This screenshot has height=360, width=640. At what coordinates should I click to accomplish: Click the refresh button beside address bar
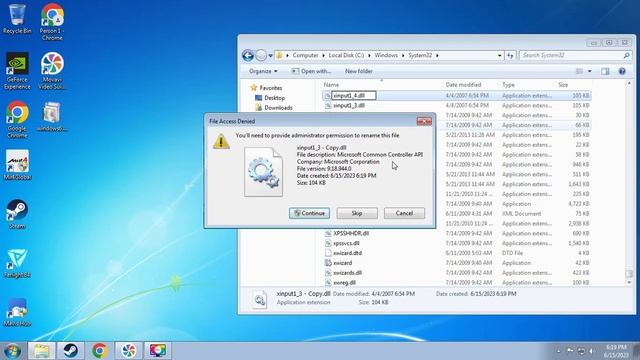pyautogui.click(x=511, y=55)
